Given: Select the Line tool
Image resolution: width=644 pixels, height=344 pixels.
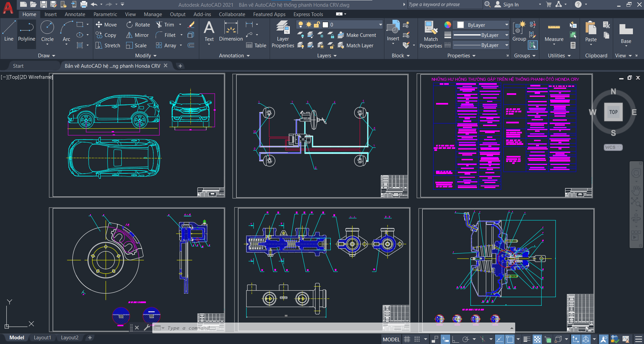Looking at the screenshot, I should (x=9, y=31).
